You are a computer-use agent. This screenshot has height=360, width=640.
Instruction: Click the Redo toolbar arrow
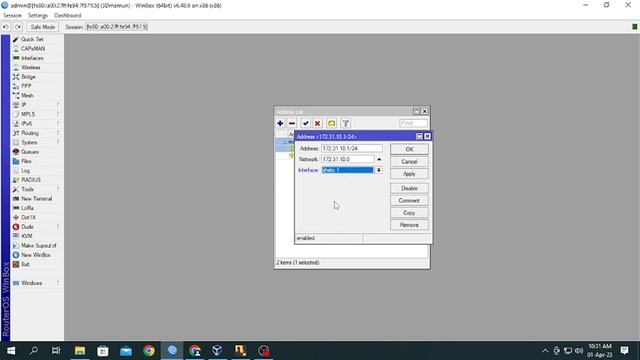tap(18, 27)
